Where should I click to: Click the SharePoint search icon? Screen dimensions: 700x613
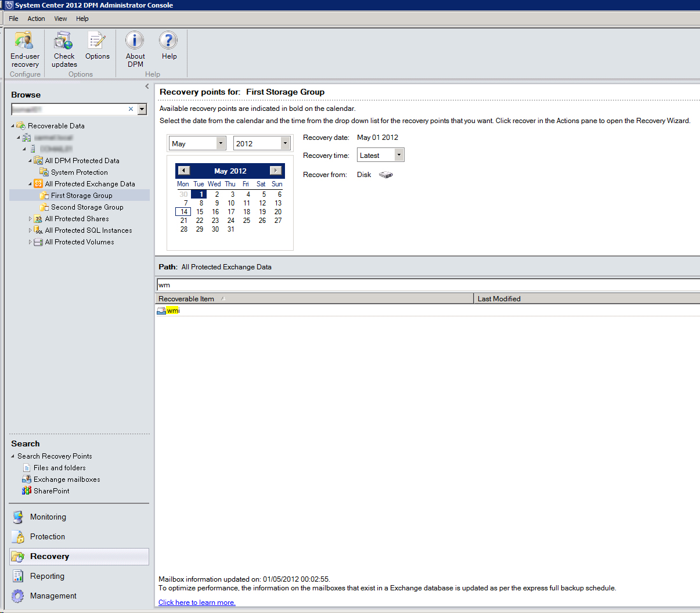(27, 491)
